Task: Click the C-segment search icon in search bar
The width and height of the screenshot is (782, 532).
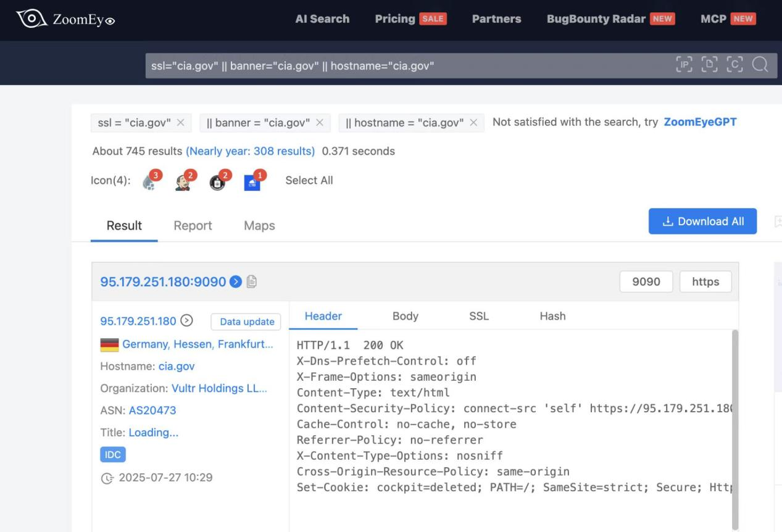Action: pos(735,65)
